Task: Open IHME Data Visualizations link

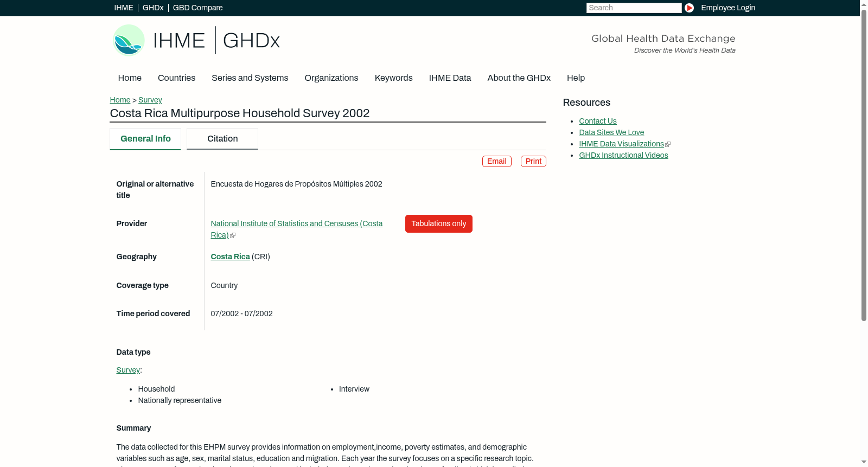Action: 622,144
